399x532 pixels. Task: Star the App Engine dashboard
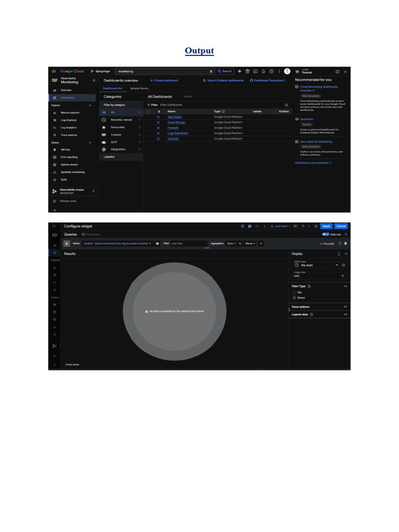click(x=158, y=117)
